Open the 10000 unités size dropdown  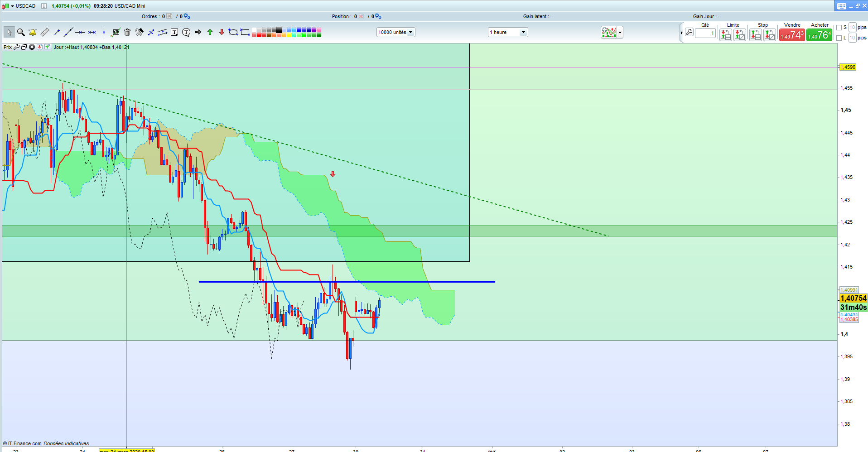click(x=395, y=32)
